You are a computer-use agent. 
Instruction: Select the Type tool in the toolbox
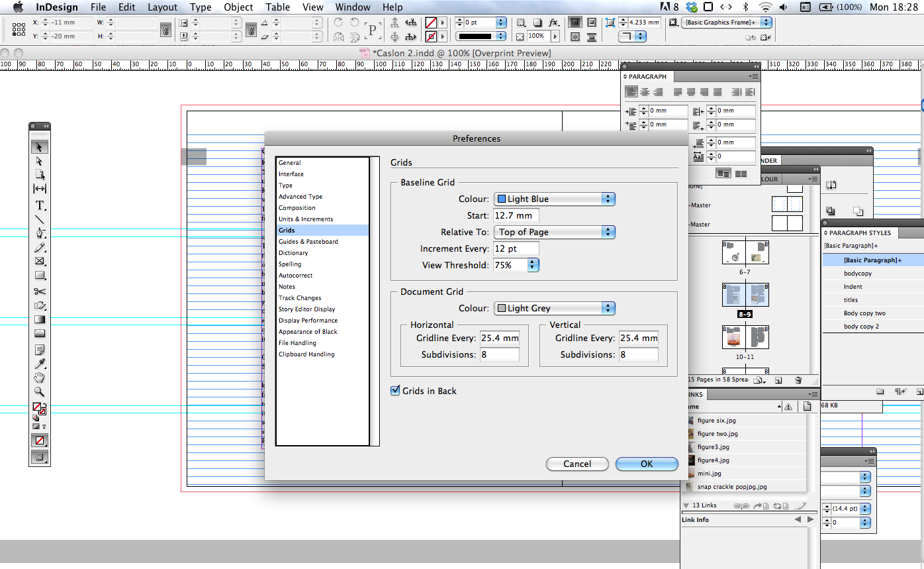pos(40,205)
